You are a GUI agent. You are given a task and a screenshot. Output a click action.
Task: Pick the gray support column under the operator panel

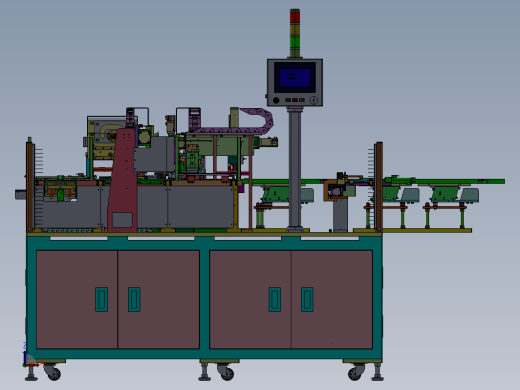point(295,169)
